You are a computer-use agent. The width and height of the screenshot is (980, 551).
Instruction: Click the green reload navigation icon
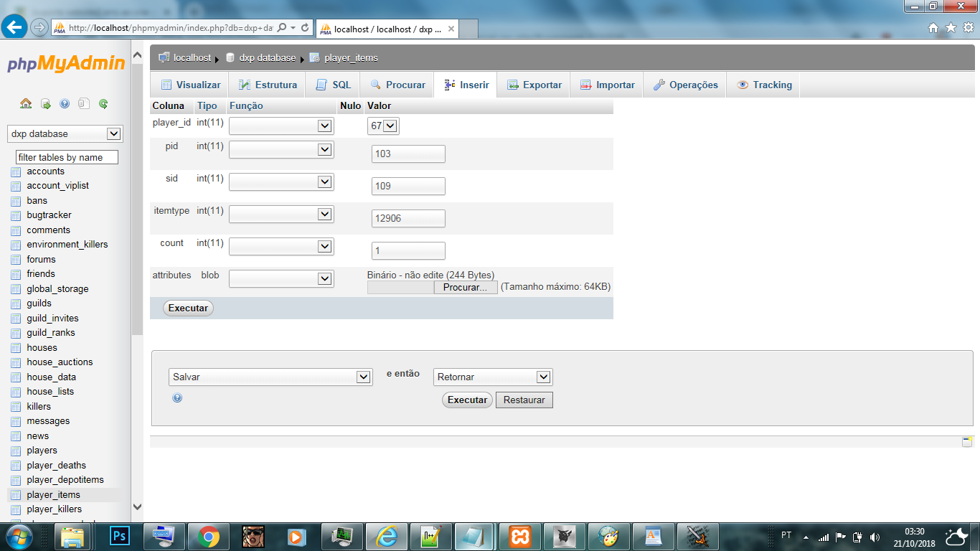103,104
